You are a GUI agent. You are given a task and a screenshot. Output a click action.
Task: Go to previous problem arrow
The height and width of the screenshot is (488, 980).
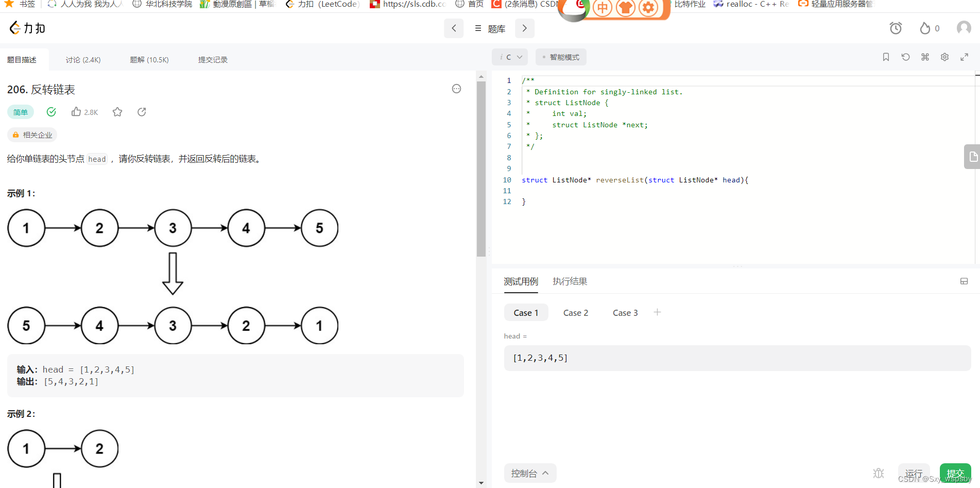click(454, 28)
